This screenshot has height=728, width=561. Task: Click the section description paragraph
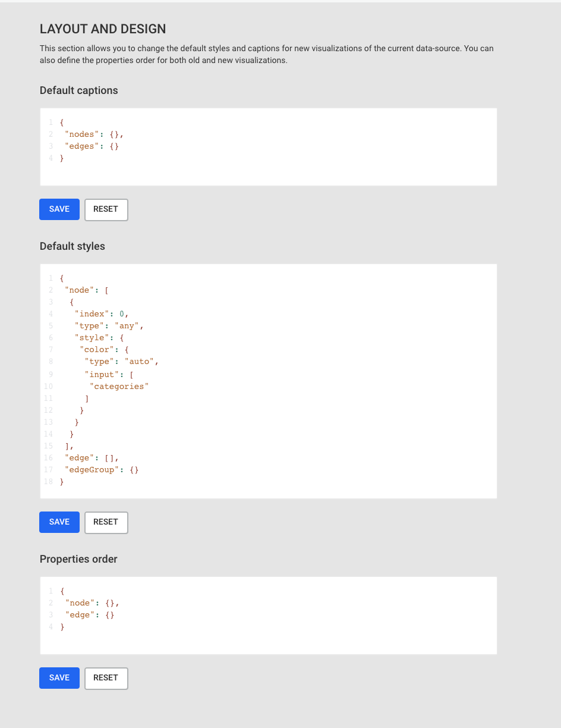(x=267, y=54)
